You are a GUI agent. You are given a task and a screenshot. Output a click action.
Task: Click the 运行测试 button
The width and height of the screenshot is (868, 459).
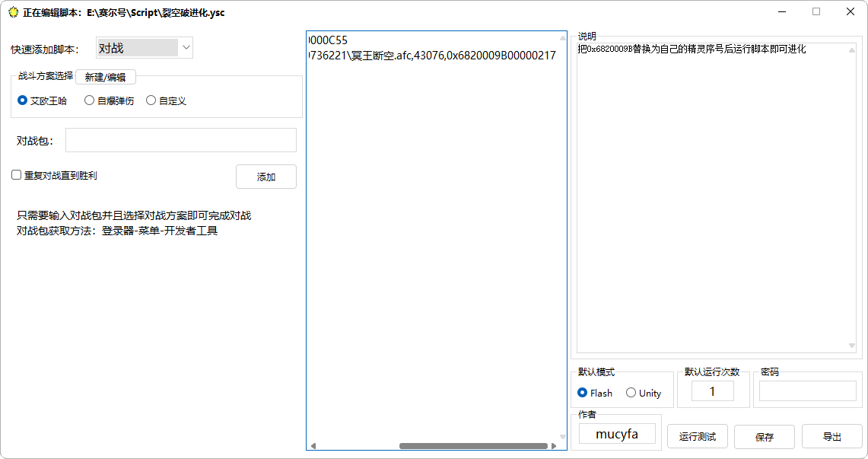pyautogui.click(x=698, y=437)
